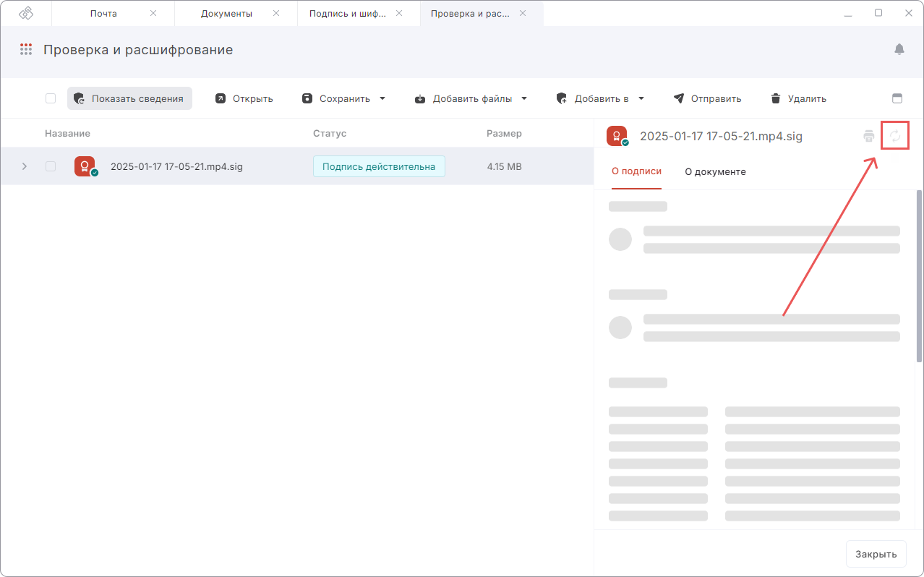The height and width of the screenshot is (577, 924).
Task: Maximize the application window
Action: click(878, 13)
